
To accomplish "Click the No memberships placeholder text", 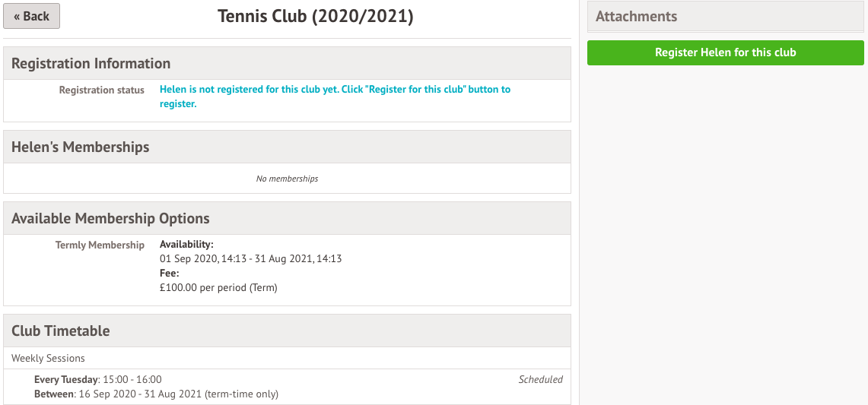I will (287, 179).
